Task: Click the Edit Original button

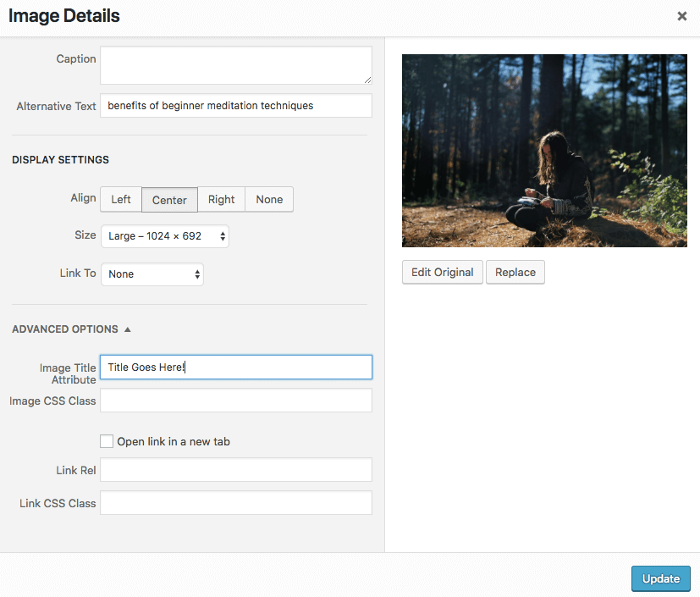Action: (x=443, y=273)
